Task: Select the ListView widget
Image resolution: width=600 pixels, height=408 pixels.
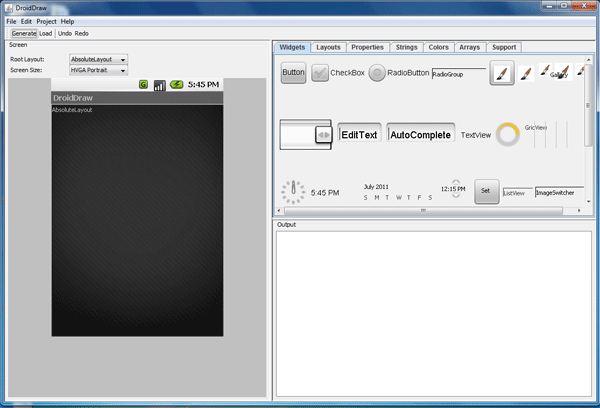Action: pyautogui.click(x=517, y=193)
